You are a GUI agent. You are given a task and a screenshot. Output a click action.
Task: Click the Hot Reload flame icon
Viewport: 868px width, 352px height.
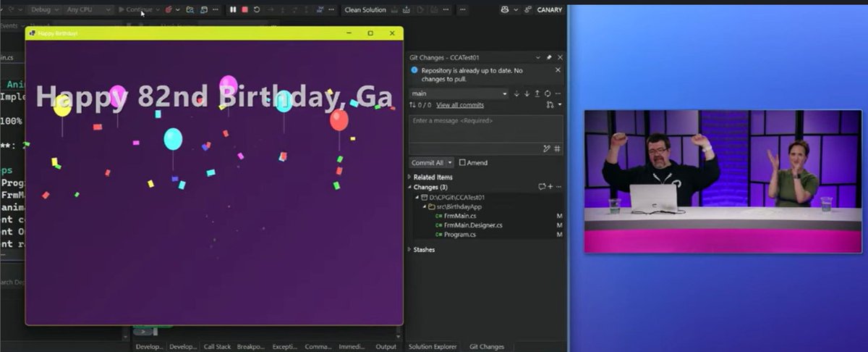click(x=169, y=10)
